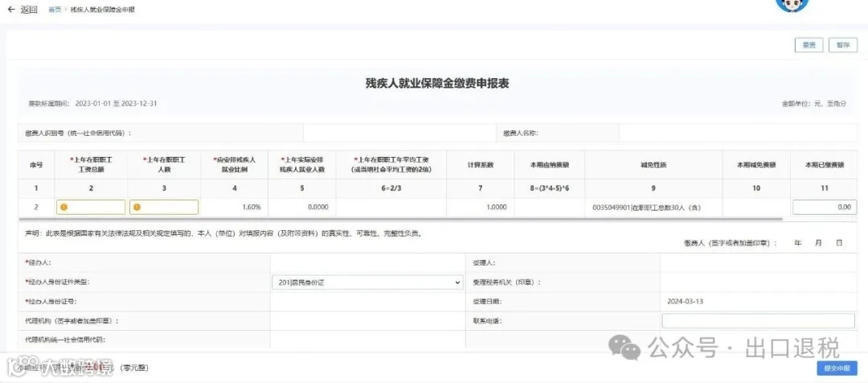The height and width of the screenshot is (383, 868).
Task: Click the 提交申报 button
Action: tap(837, 368)
